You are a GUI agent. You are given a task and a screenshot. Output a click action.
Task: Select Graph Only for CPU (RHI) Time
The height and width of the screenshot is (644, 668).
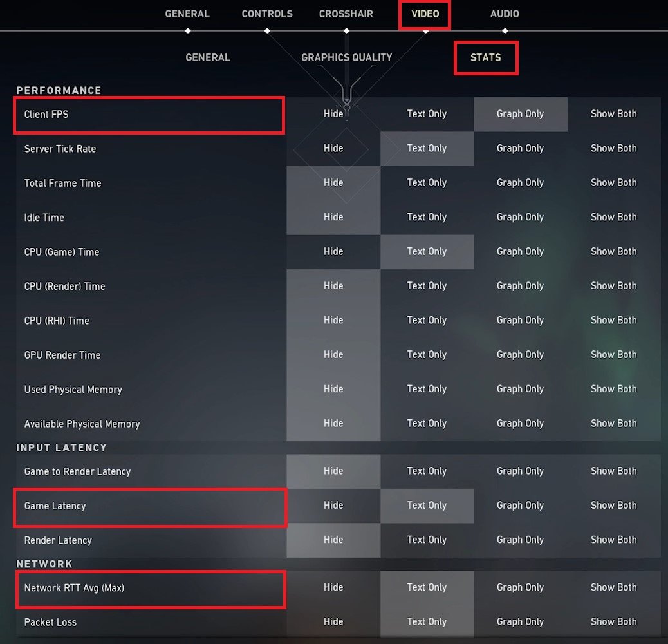520,320
